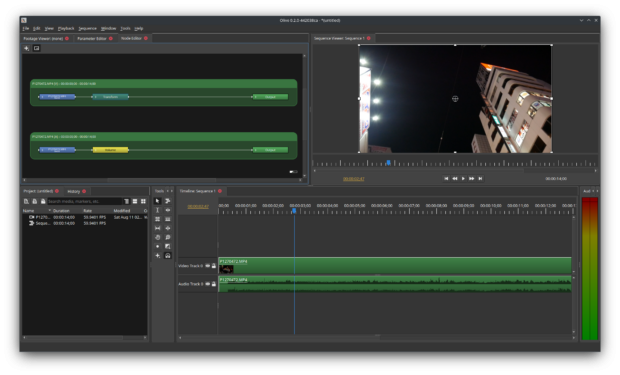Select the Record tool
This screenshot has width=620, height=375.
click(x=157, y=246)
